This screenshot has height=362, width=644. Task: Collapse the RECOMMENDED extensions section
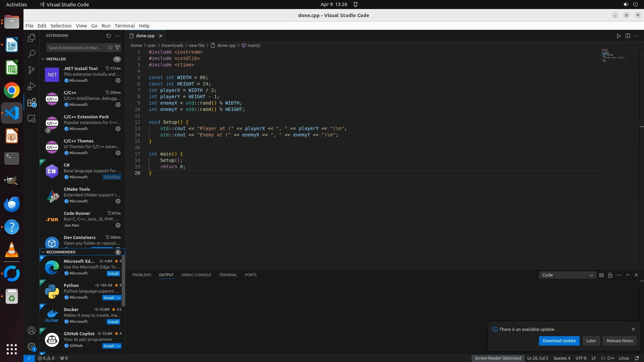pos(43,252)
